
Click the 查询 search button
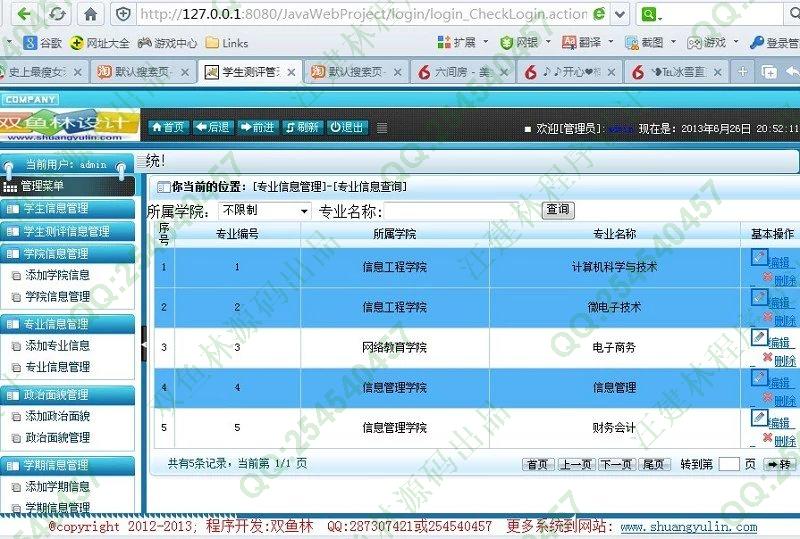(558, 210)
